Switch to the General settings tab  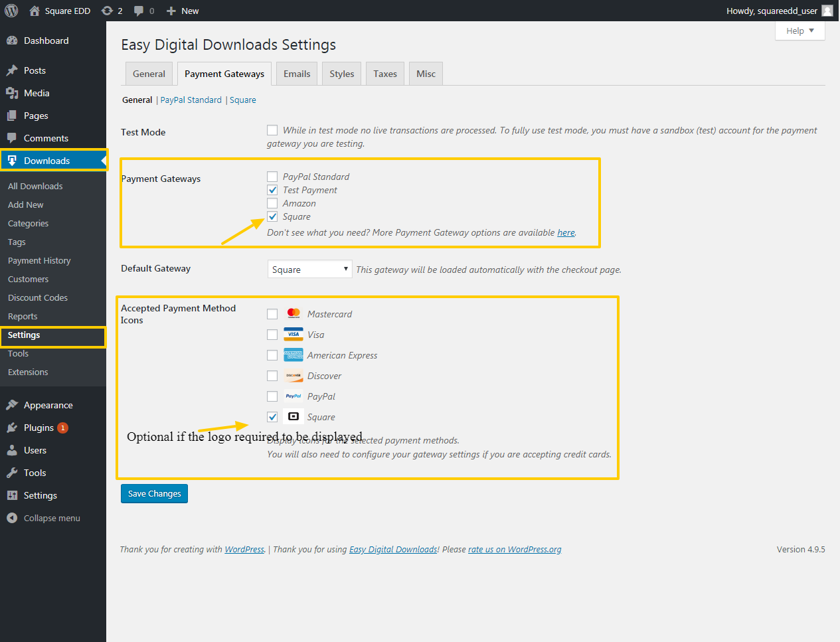149,74
